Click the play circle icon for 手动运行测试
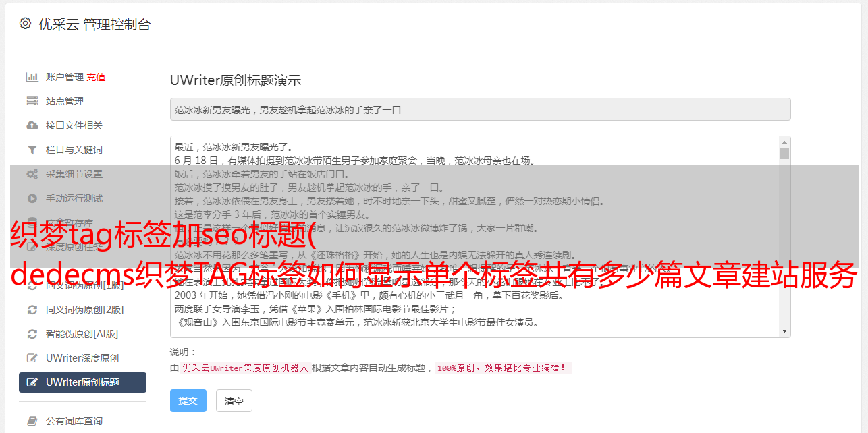The image size is (868, 433). (x=32, y=198)
